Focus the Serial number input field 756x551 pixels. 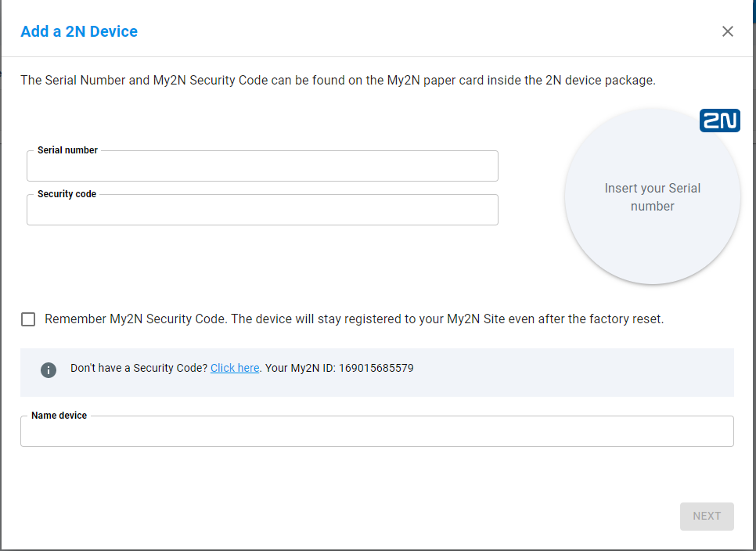tap(262, 166)
